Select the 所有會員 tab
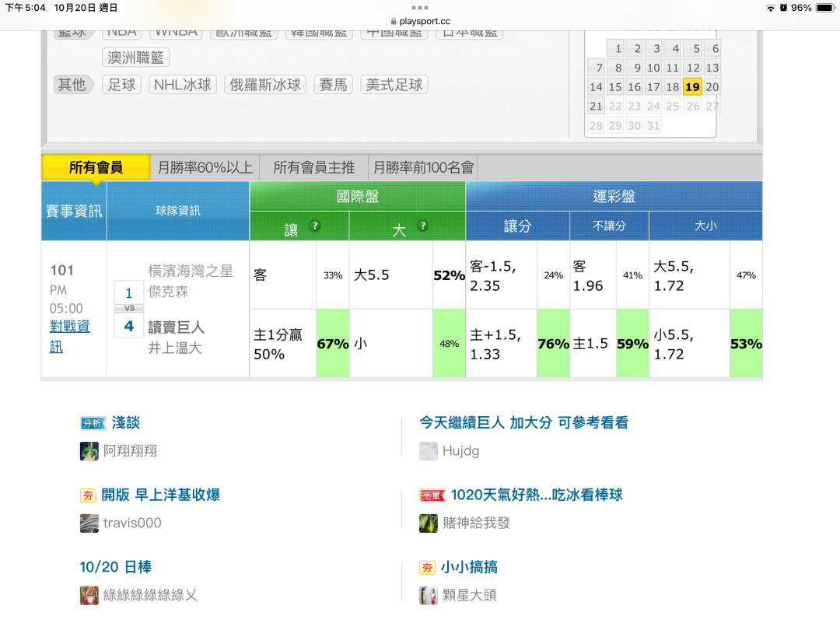 pos(96,168)
